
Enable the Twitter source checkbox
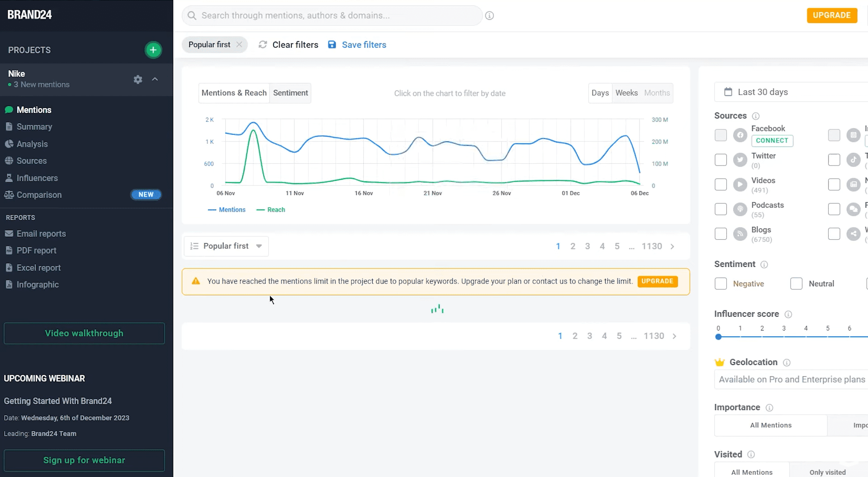click(721, 160)
